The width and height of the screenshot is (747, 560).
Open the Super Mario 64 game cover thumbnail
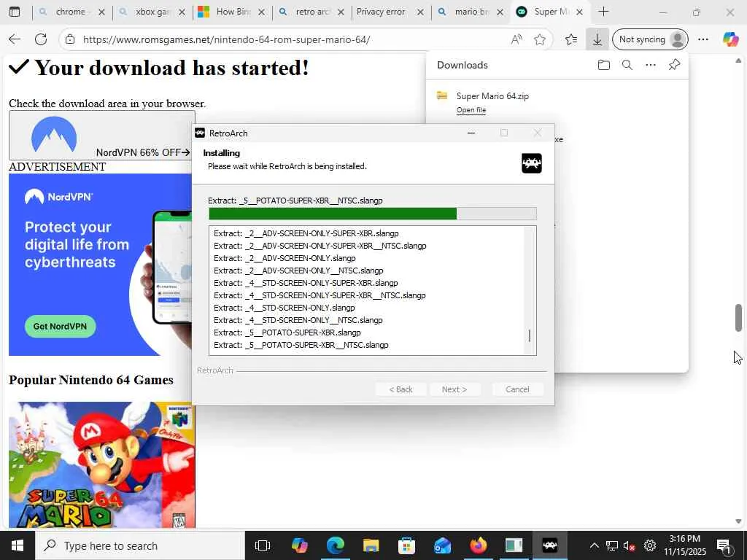(x=102, y=464)
